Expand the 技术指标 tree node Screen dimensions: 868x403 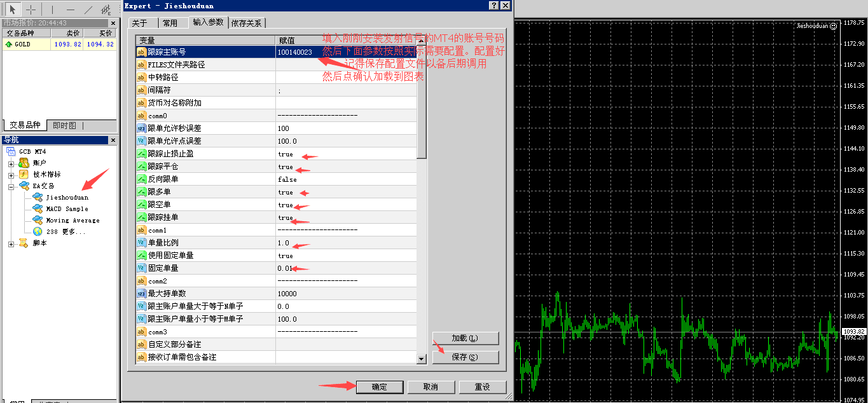coord(11,175)
